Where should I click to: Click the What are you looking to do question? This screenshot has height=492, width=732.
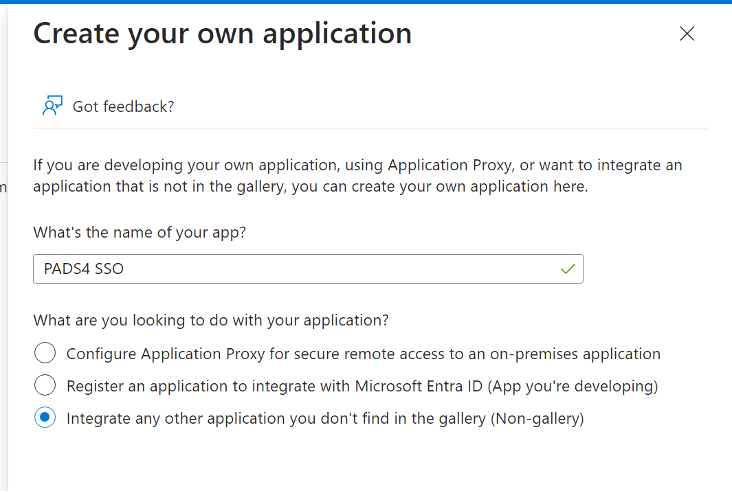[x=211, y=320]
